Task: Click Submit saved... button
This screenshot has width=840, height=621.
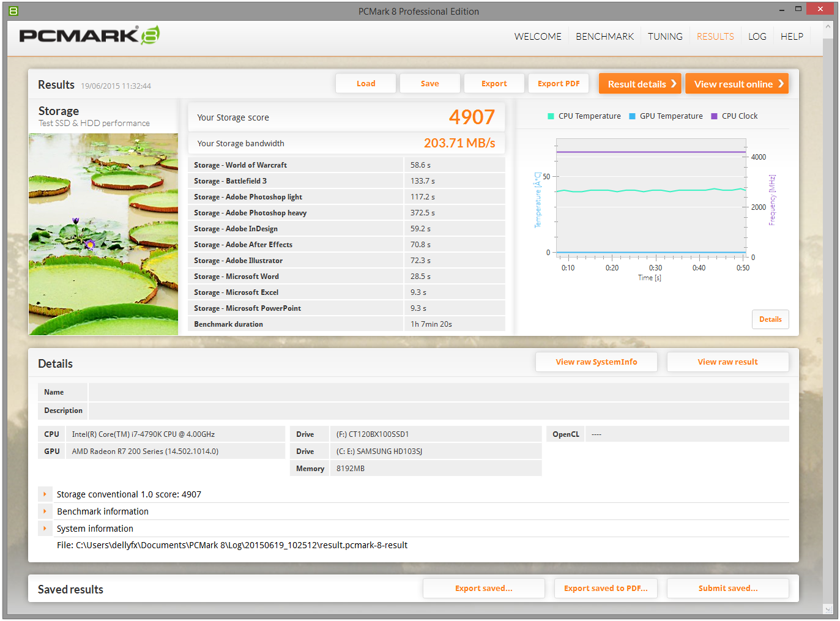Action: [x=728, y=589]
